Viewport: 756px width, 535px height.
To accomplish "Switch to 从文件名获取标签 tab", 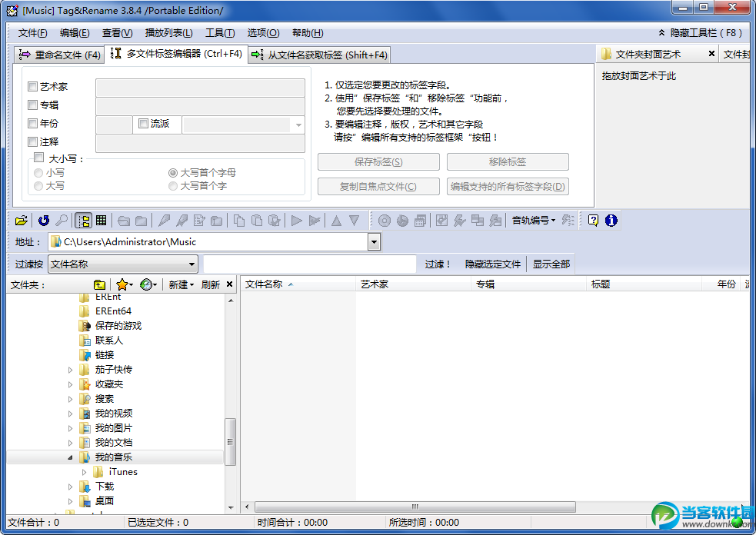I will (x=319, y=55).
